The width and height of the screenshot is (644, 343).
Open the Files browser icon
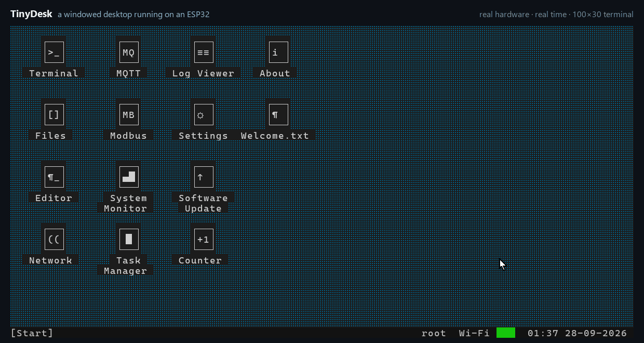coord(54,115)
